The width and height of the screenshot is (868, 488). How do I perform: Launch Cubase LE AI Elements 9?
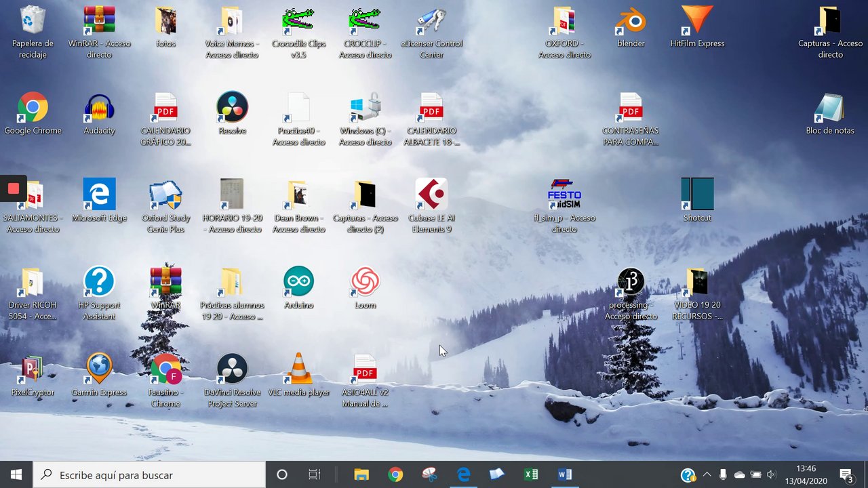click(431, 206)
